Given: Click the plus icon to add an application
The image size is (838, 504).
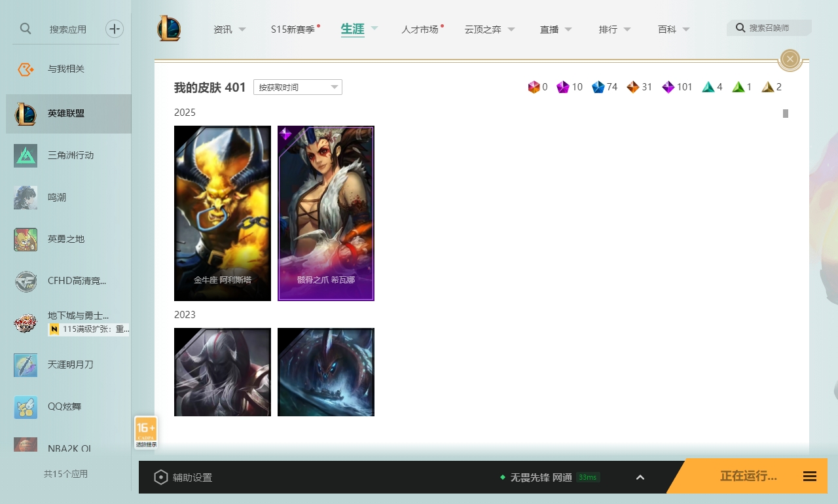Looking at the screenshot, I should click(x=115, y=29).
